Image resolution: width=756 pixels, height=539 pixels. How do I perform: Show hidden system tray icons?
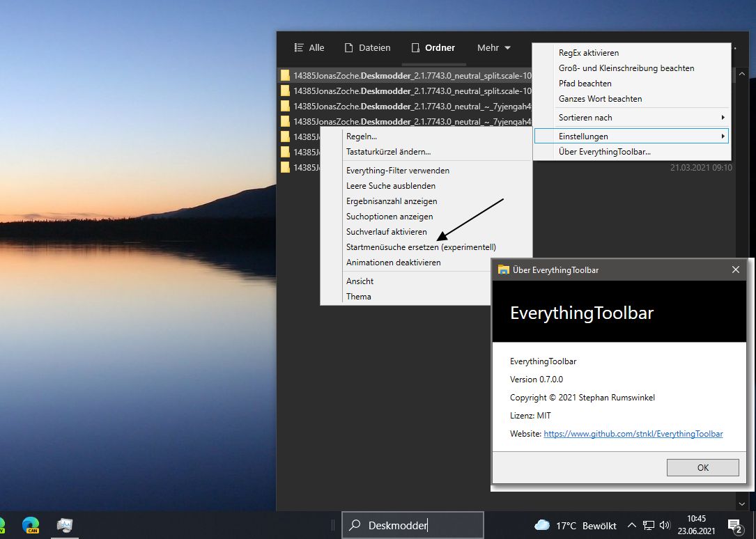click(631, 526)
